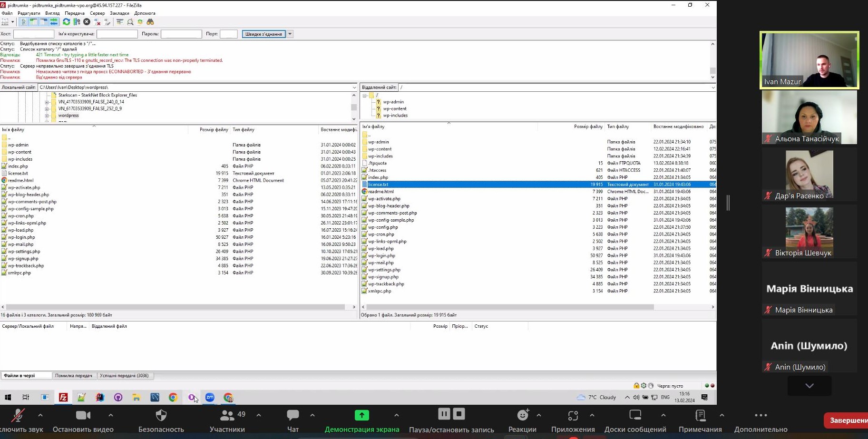Open FileZilla from the Windows taskbar
Screen dimensions: 868x439
[x=63, y=397]
